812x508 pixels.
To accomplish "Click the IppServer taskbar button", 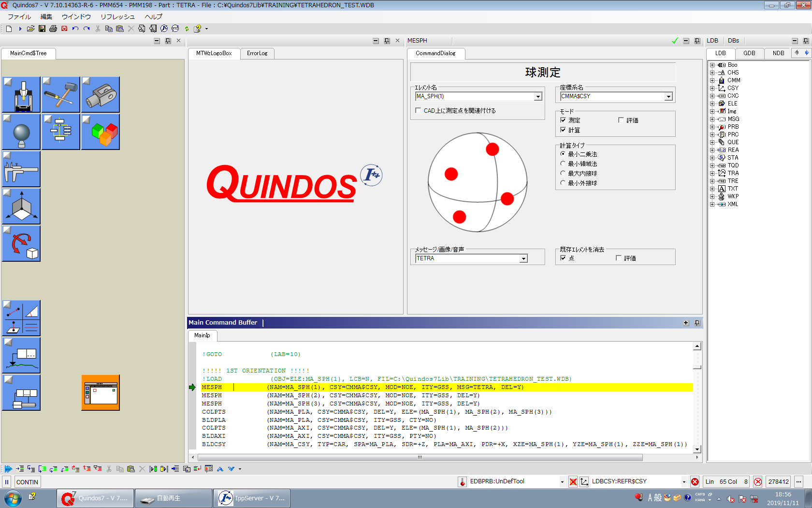I will tap(252, 498).
